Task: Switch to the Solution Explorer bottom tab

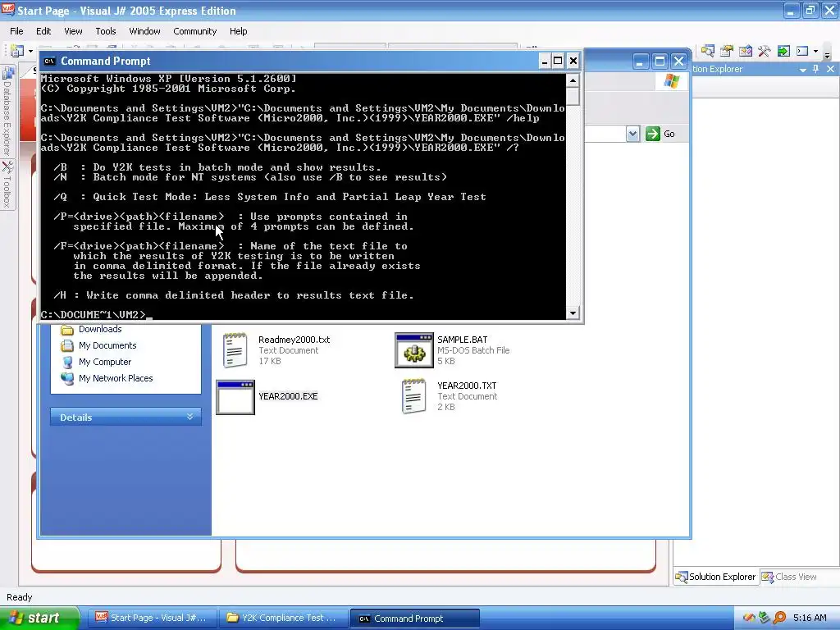Action: [x=715, y=577]
